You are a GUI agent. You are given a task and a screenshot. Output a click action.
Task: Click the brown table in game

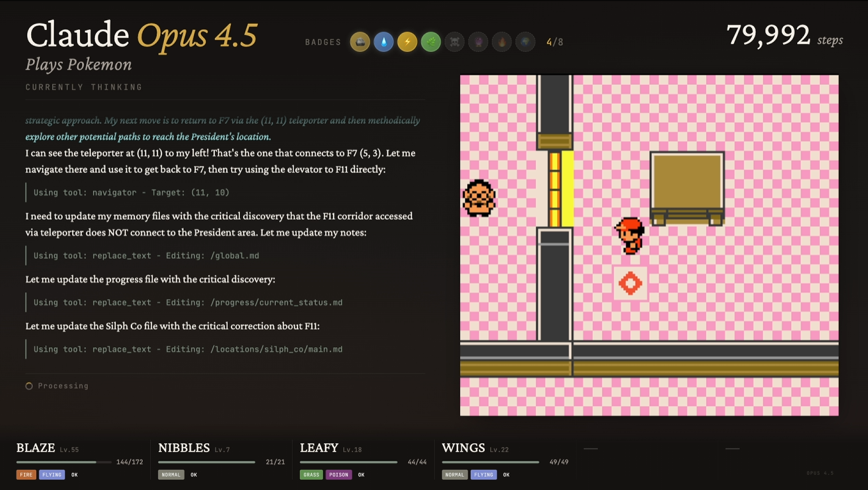[687, 188]
